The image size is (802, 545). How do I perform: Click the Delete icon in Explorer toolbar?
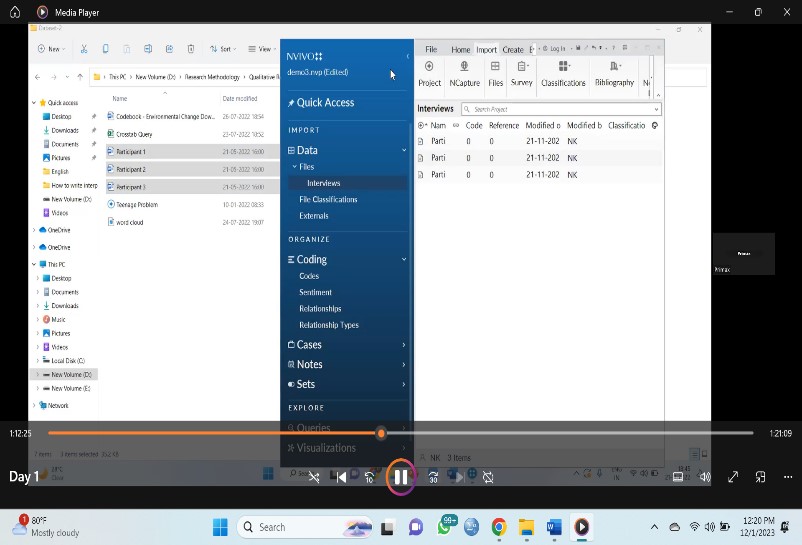[x=191, y=49]
